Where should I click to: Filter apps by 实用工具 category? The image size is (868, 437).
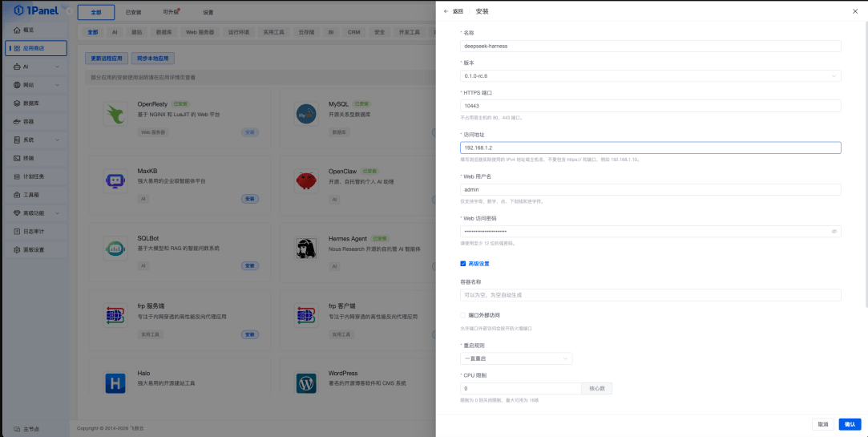[x=274, y=32]
